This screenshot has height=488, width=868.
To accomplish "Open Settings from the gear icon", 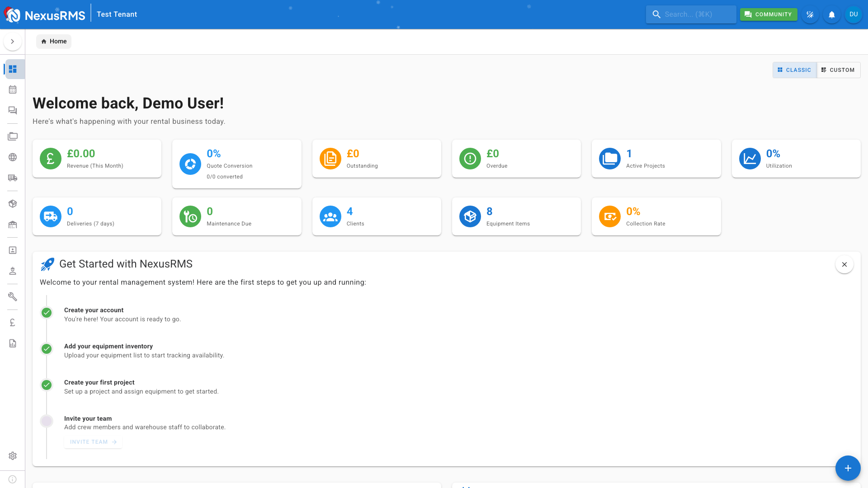I will [13, 455].
